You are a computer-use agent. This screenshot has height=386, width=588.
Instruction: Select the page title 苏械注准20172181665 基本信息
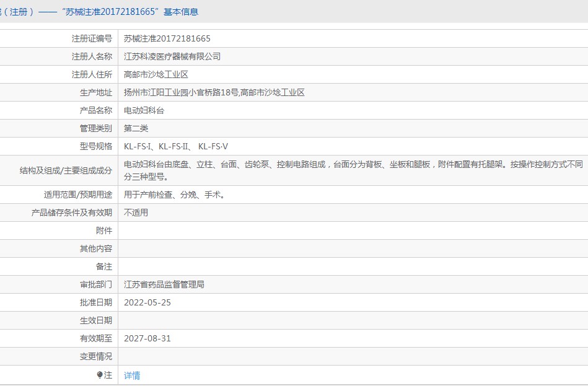pos(130,12)
